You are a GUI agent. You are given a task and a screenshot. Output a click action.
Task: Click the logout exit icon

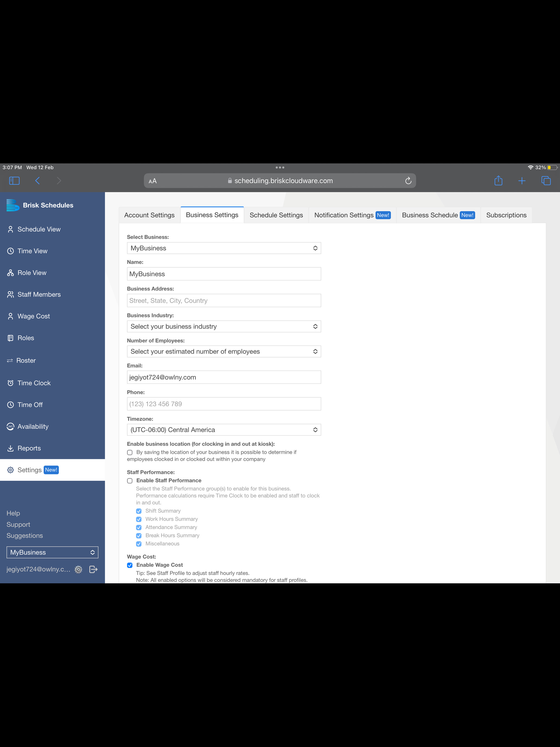[x=93, y=569]
